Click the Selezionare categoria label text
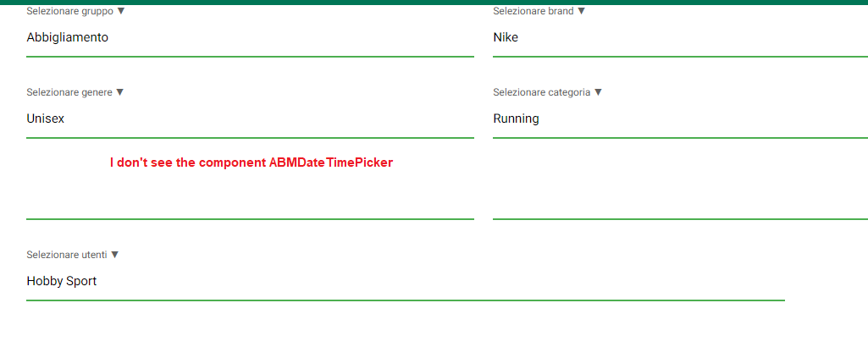 click(542, 92)
